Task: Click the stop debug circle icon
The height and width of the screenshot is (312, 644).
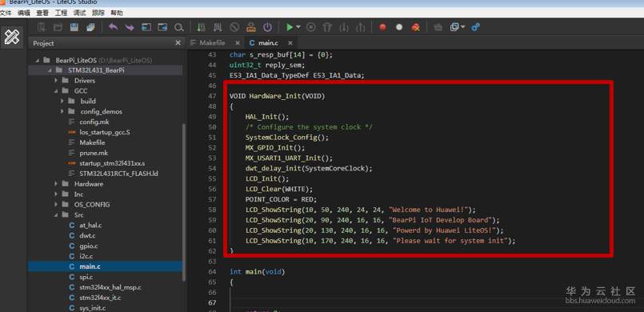Action: [x=311, y=27]
